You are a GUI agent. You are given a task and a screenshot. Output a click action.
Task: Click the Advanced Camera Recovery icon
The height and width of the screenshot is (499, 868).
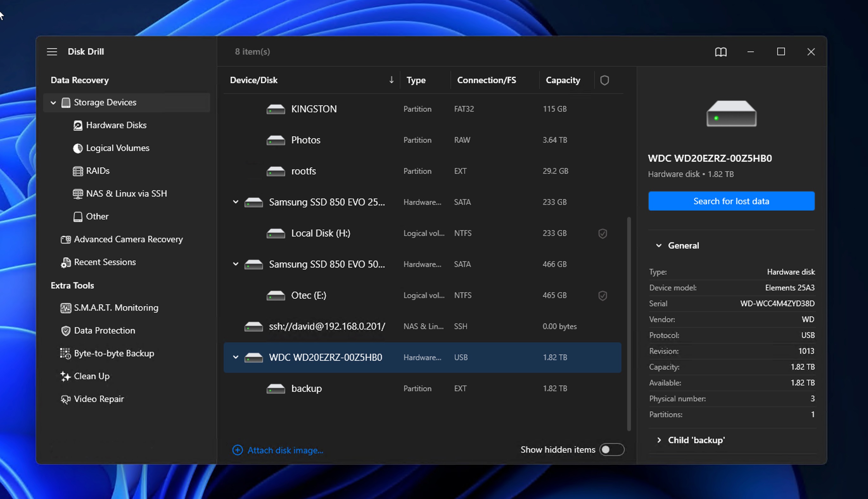pos(66,239)
